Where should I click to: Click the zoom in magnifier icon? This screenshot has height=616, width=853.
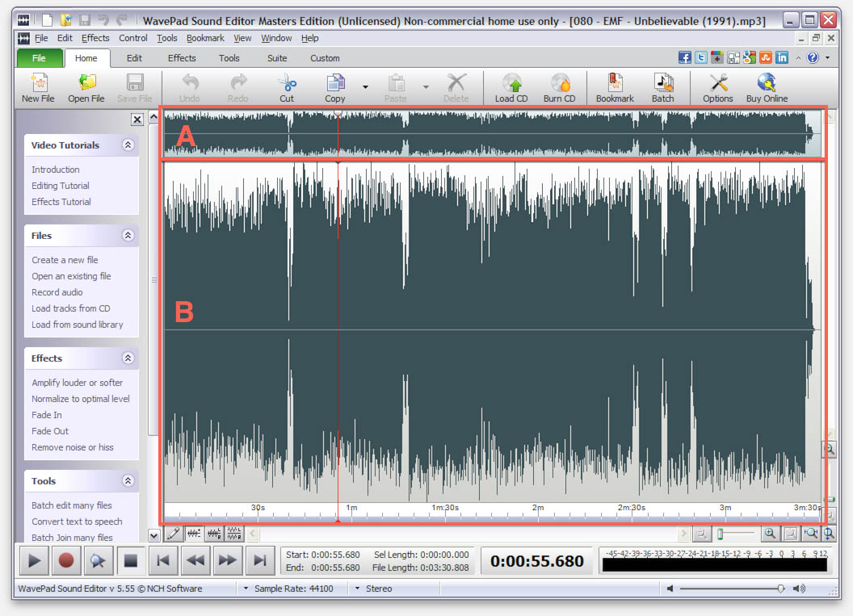pyautogui.click(x=770, y=534)
